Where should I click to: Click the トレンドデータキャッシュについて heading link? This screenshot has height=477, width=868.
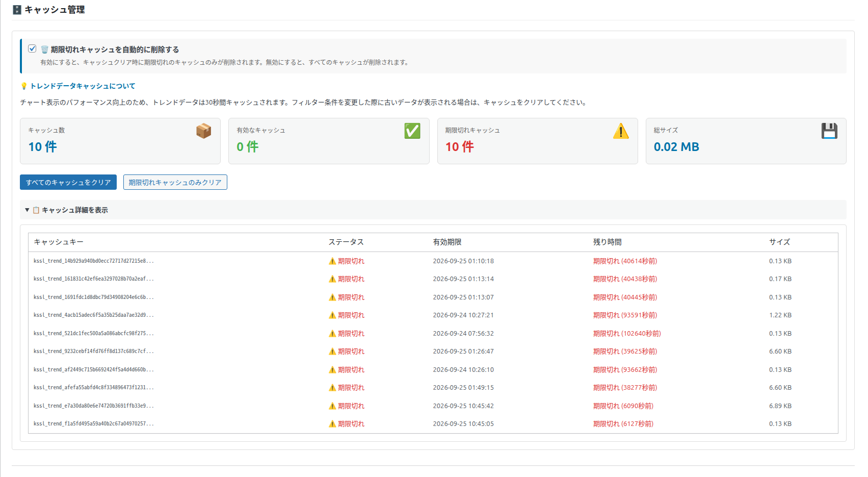click(83, 86)
